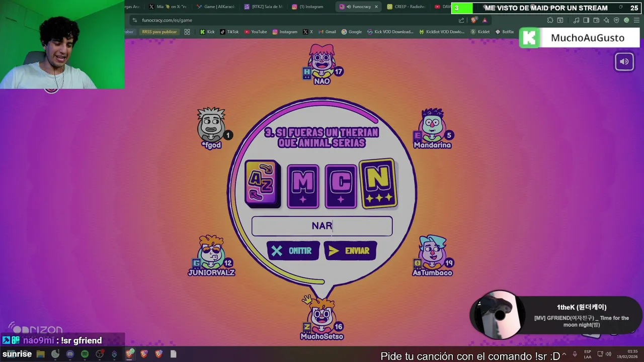Click the volume icon in system tray
The height and width of the screenshot is (362, 644).
608,354
